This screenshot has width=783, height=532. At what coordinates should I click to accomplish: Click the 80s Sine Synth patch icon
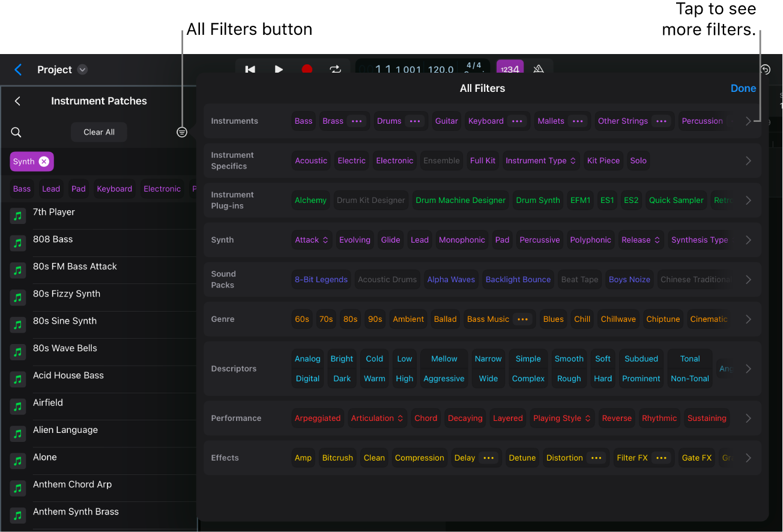tap(18, 325)
